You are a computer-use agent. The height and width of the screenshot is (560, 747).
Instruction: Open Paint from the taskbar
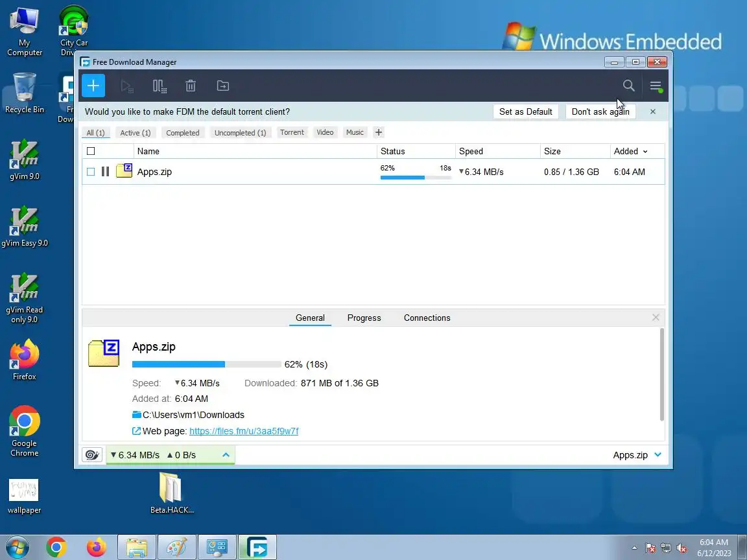pos(177,547)
